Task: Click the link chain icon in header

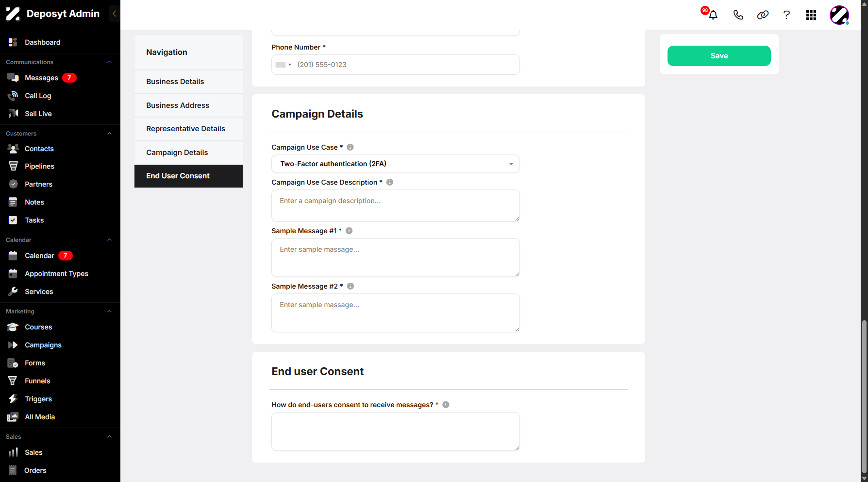Action: pyautogui.click(x=763, y=15)
